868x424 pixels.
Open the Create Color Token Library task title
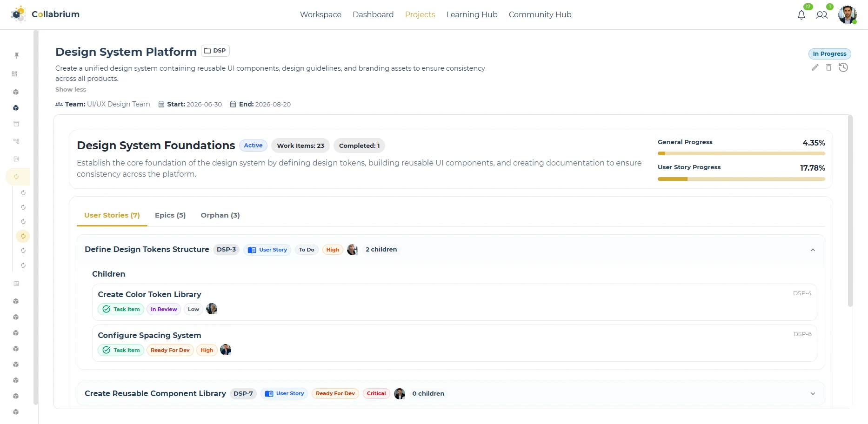point(149,294)
